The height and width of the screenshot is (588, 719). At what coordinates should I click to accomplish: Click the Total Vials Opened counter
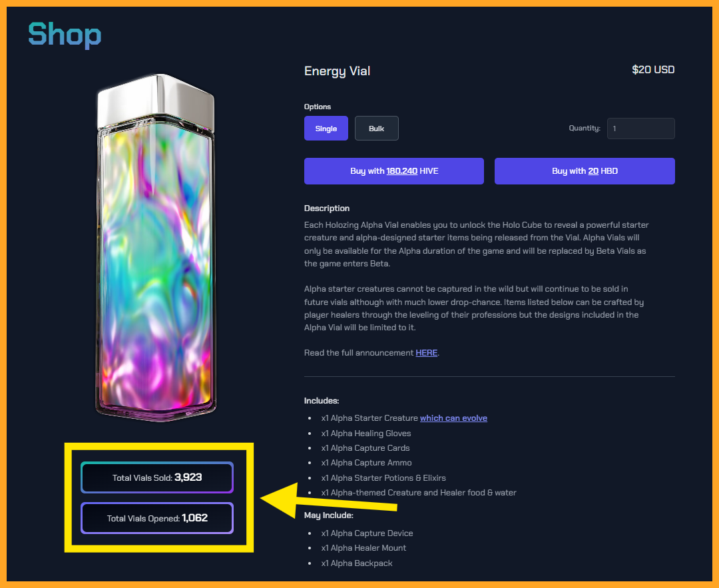point(157,518)
